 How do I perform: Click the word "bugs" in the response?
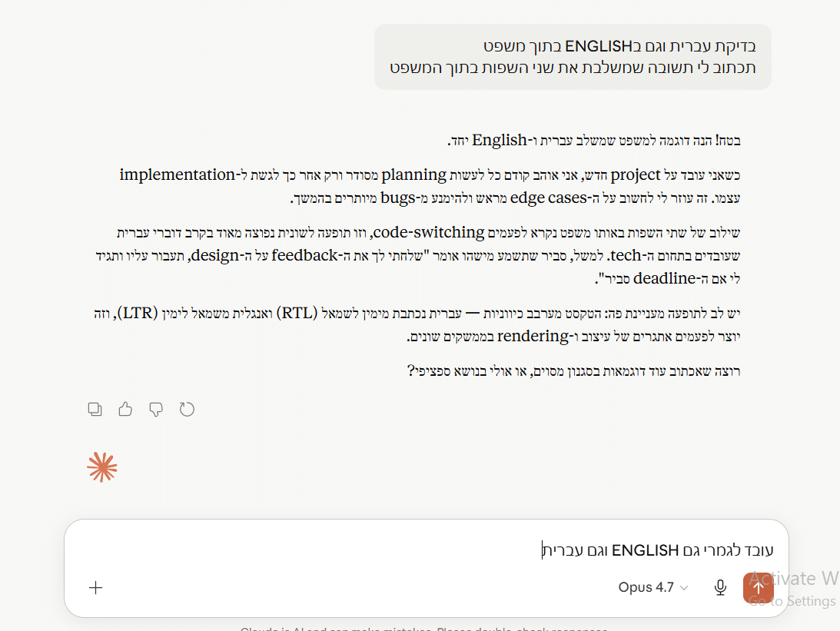[x=398, y=198]
